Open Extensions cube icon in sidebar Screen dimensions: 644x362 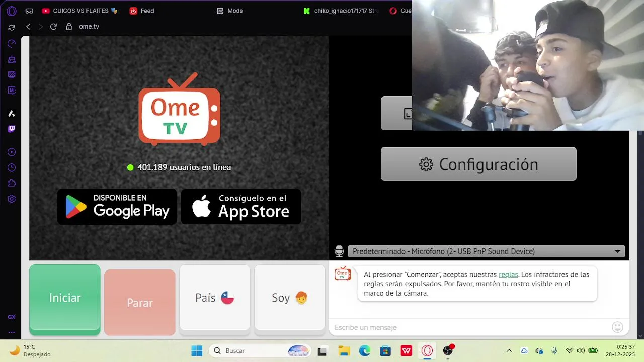(12, 183)
